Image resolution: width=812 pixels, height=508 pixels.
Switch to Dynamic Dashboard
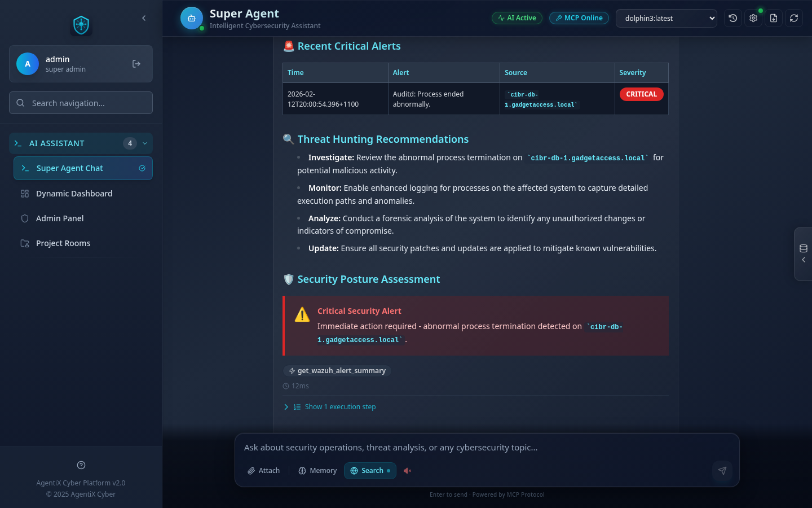pyautogui.click(x=73, y=194)
